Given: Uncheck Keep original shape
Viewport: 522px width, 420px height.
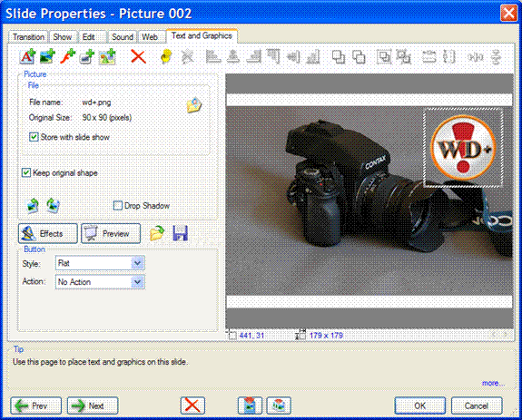Looking at the screenshot, I should 26,172.
